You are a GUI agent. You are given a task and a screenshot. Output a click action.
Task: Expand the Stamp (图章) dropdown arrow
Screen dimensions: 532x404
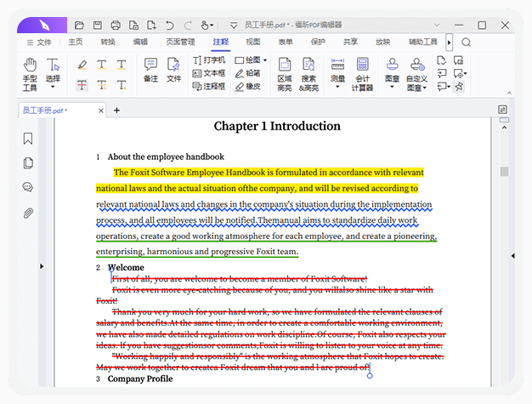coord(392,87)
